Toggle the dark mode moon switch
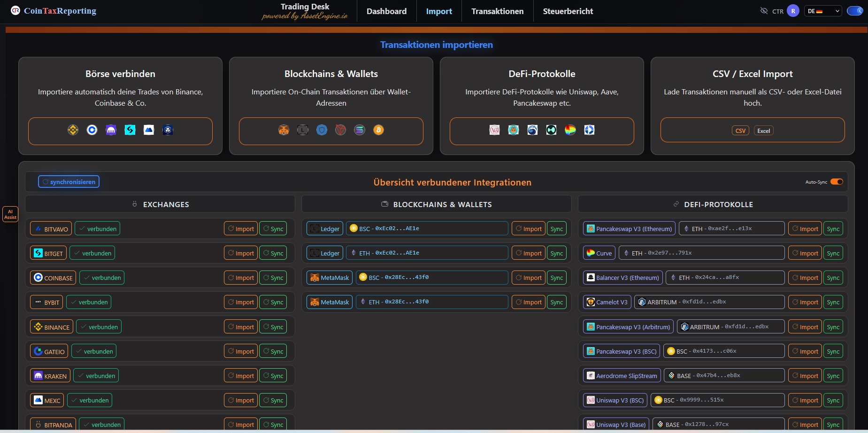This screenshot has height=433, width=868. 855,11
